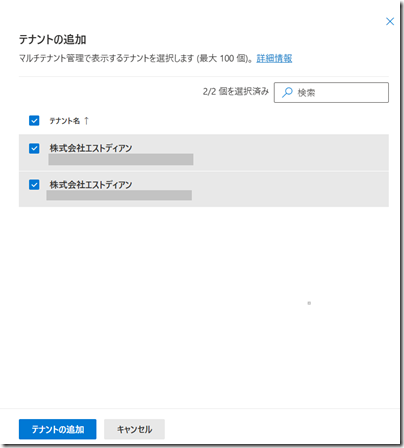Viewport: 404px width, 448px height.
Task: Select the second 株式会社エストディアン tenant name
Action: [x=91, y=184]
